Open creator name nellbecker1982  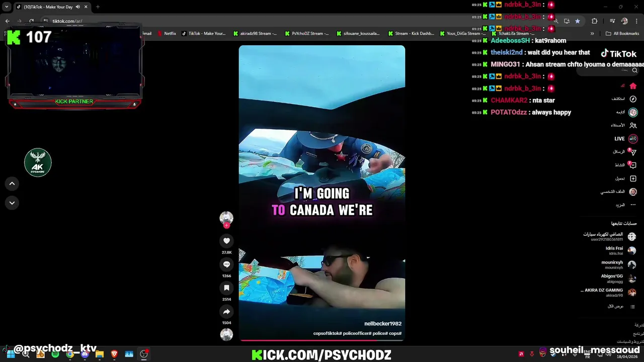point(383,324)
